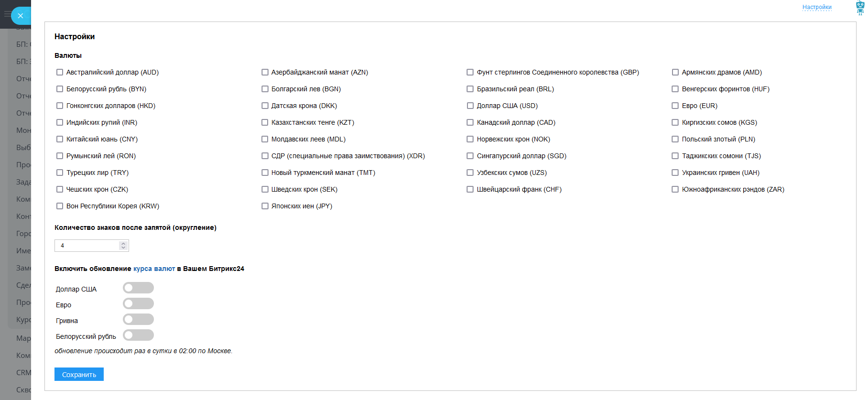Select Вон Республики Корея (KRW) checkbox
868x400 pixels.
[x=60, y=206]
